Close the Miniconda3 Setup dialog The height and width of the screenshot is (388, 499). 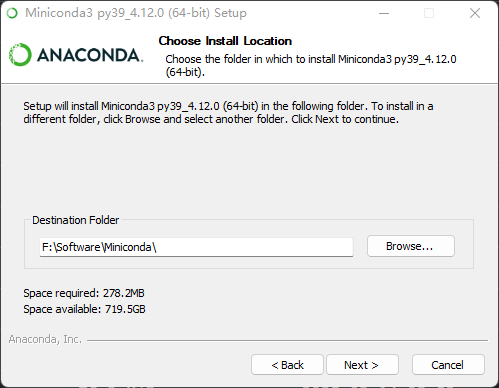(475, 13)
